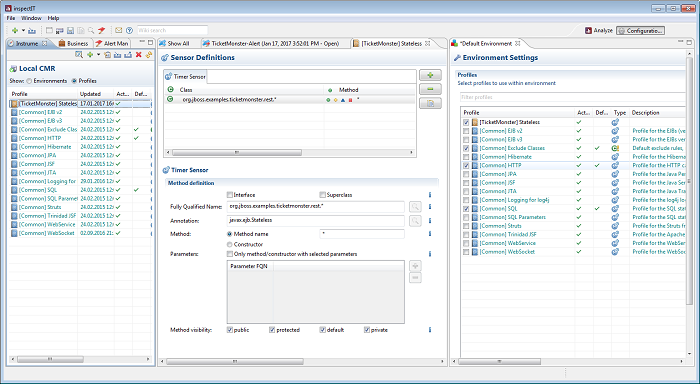Toggle the private visibility checkbox

(367, 330)
